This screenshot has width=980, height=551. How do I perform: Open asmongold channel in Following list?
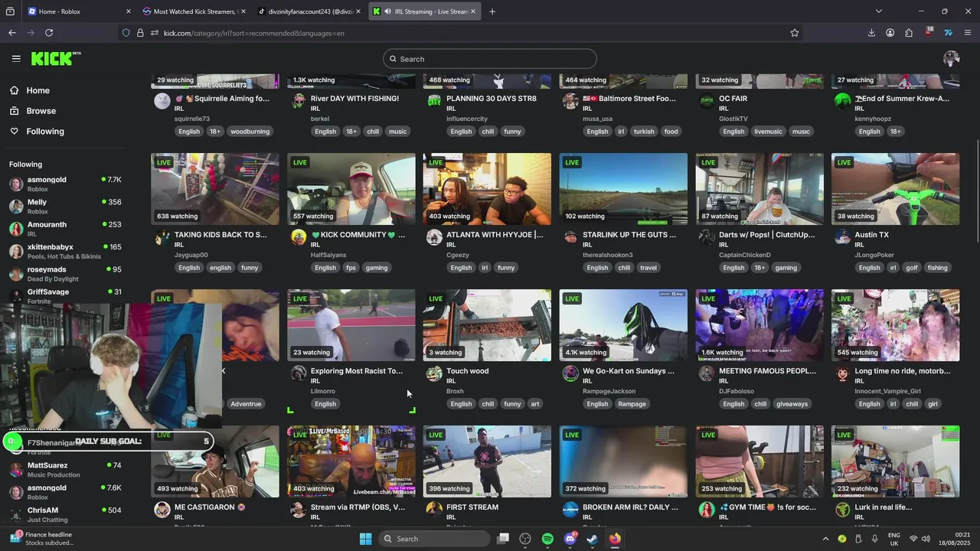(66, 184)
